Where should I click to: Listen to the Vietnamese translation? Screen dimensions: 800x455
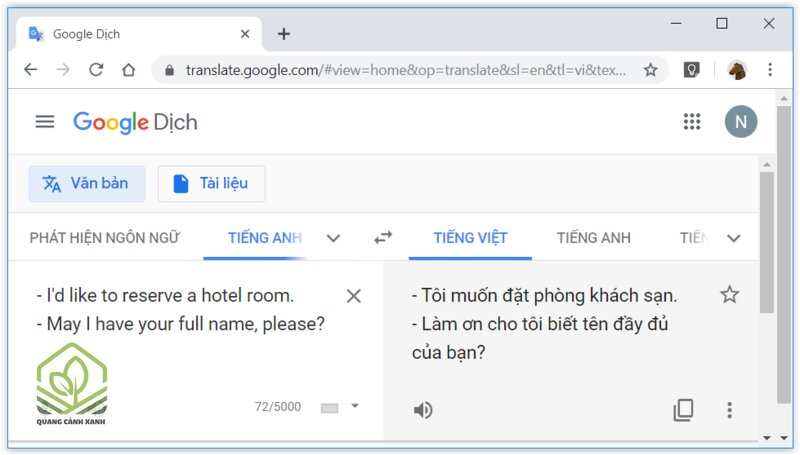coord(423,410)
